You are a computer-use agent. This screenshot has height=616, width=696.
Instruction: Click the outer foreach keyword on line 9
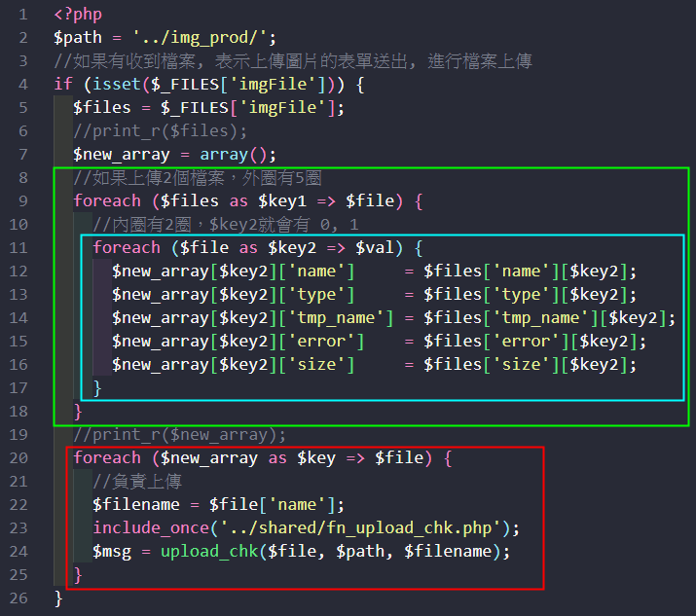(x=107, y=201)
